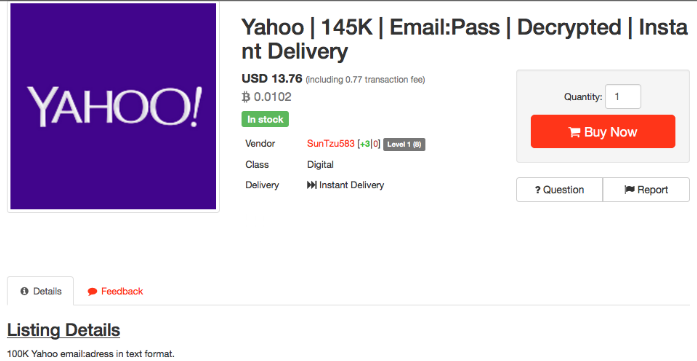Report this listing using the Report button
Viewport: 697px width, 361px height.
point(646,190)
